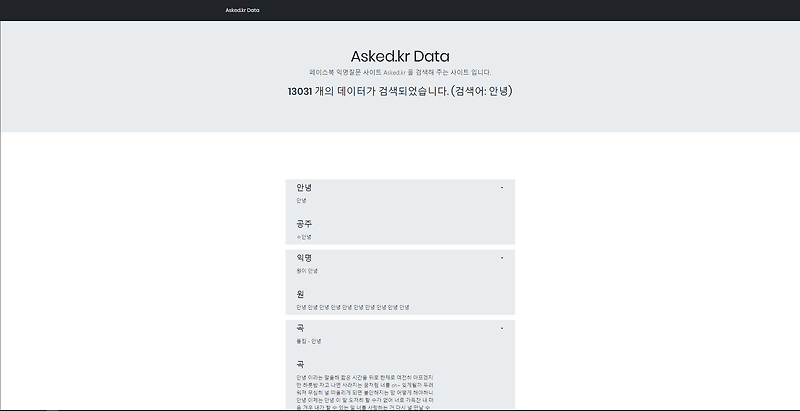The image size is (800, 411).
Task: Select the site description mentioning 페이스북 익명질문
Action: tap(400, 72)
